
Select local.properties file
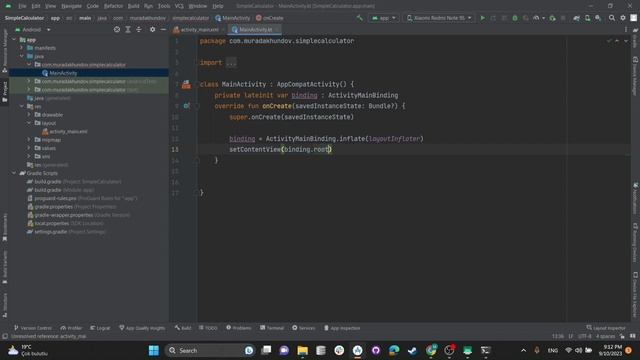(x=52, y=223)
